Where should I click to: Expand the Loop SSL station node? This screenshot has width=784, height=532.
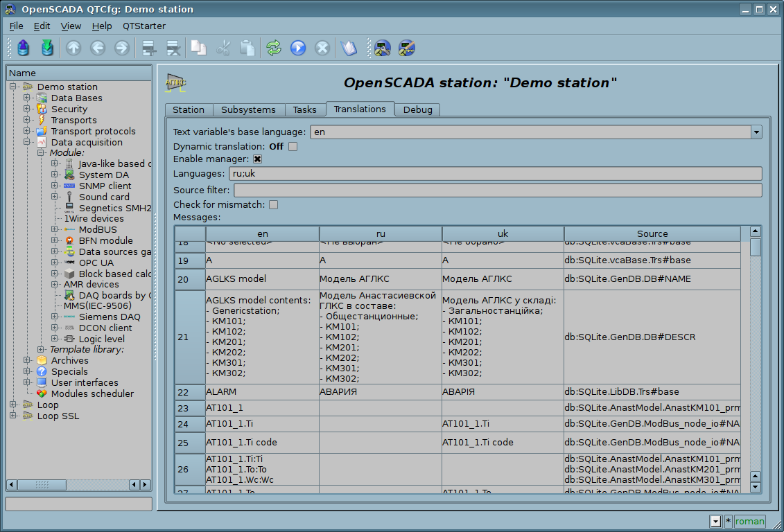click(x=13, y=415)
